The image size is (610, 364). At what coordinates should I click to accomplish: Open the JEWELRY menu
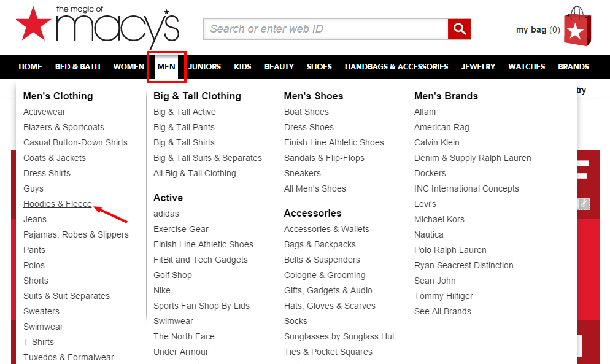[x=478, y=66]
